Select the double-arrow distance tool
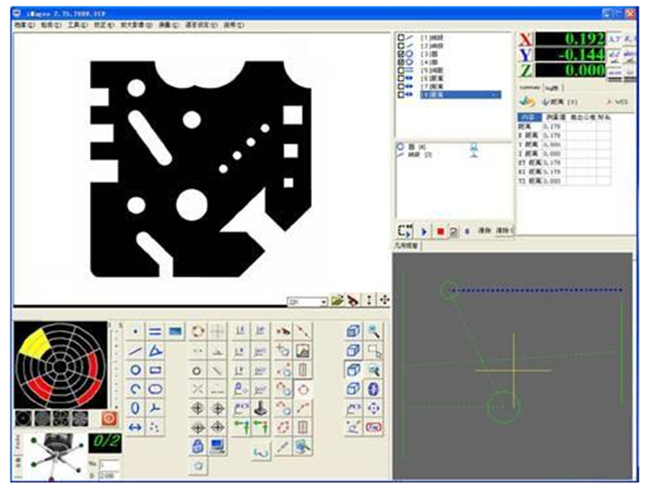The image size is (648, 495). point(136,426)
